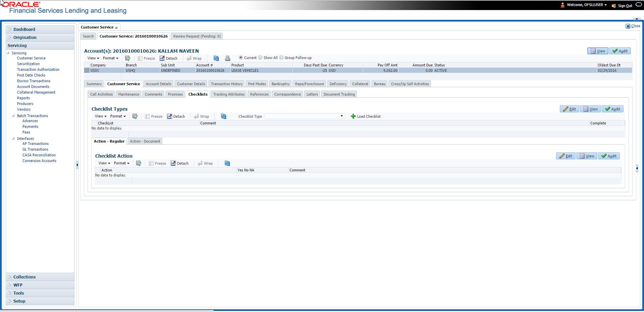
Task: Close the Customer Service page tab with its X
Action: click(x=116, y=28)
